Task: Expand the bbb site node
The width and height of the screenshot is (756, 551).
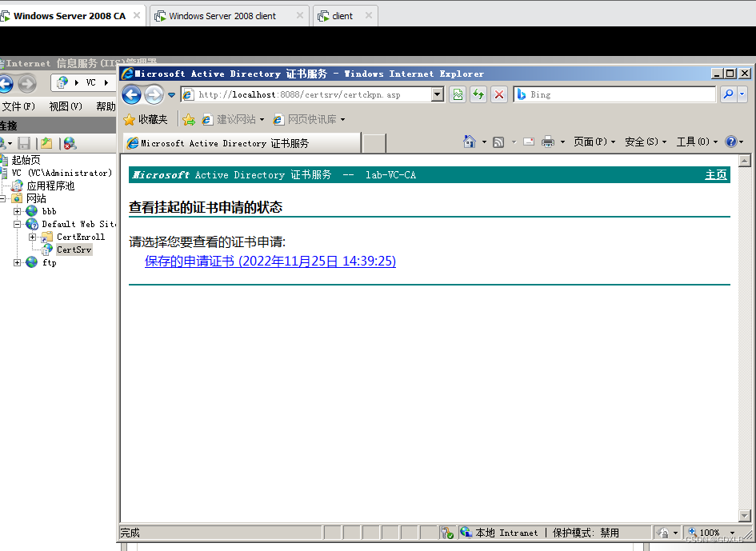Action: 17,211
